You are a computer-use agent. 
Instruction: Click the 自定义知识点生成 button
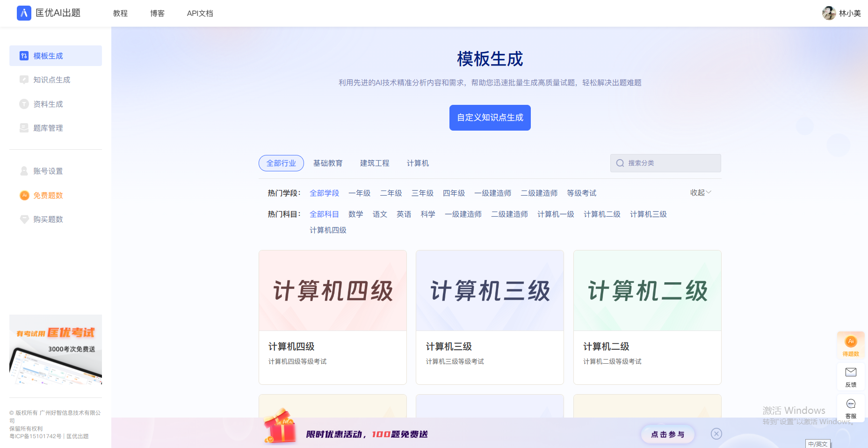[x=490, y=118]
